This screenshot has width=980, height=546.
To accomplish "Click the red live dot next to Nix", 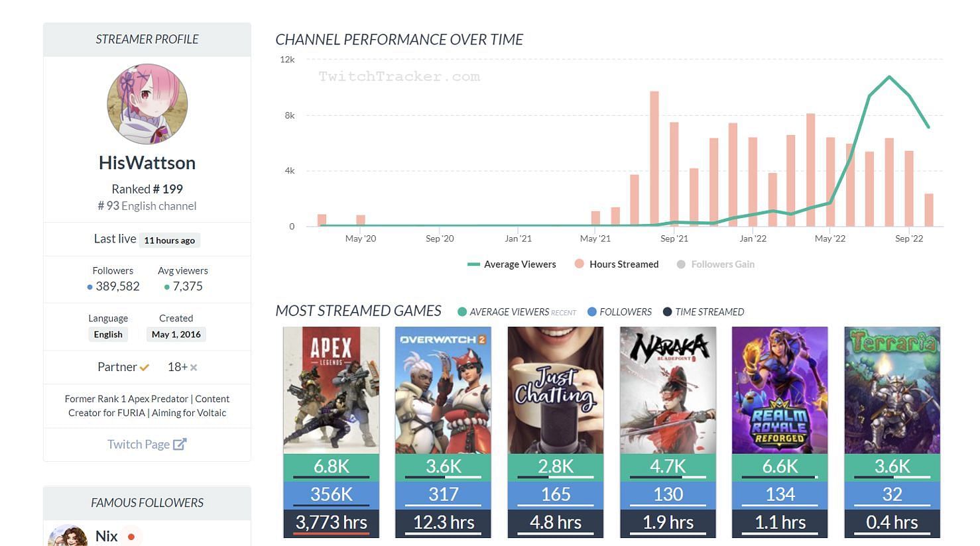I will (131, 537).
